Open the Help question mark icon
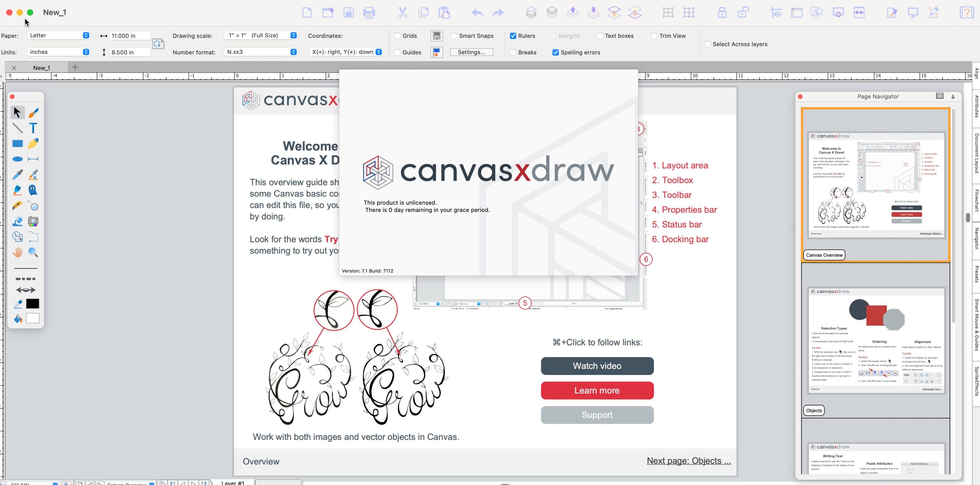Viewport: 980px width, 485px height. coord(967,13)
